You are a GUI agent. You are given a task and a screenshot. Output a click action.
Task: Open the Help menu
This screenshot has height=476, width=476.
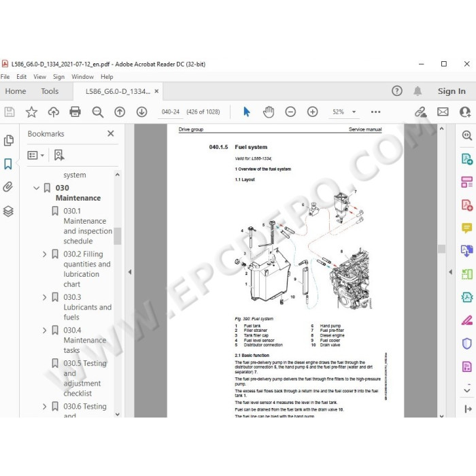107,77
